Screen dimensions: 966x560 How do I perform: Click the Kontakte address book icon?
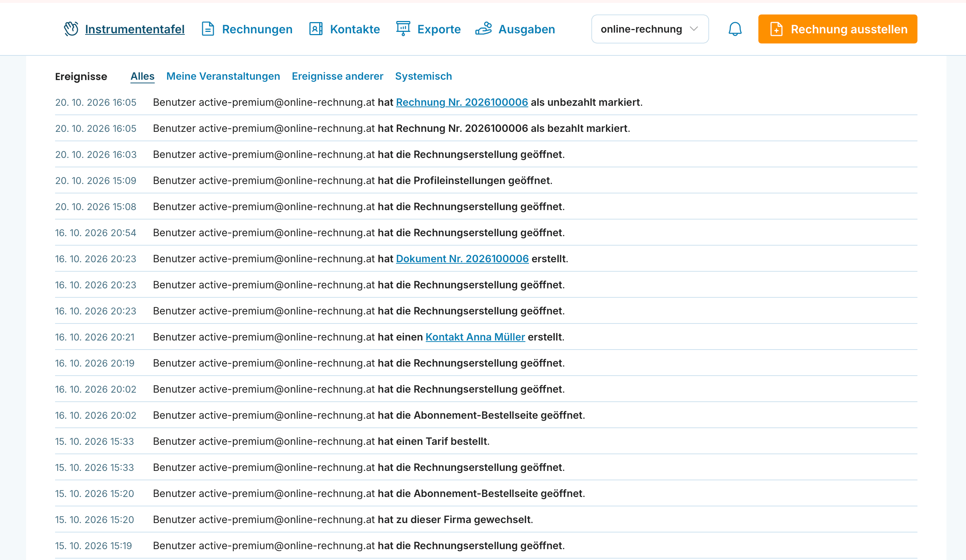[x=316, y=29]
